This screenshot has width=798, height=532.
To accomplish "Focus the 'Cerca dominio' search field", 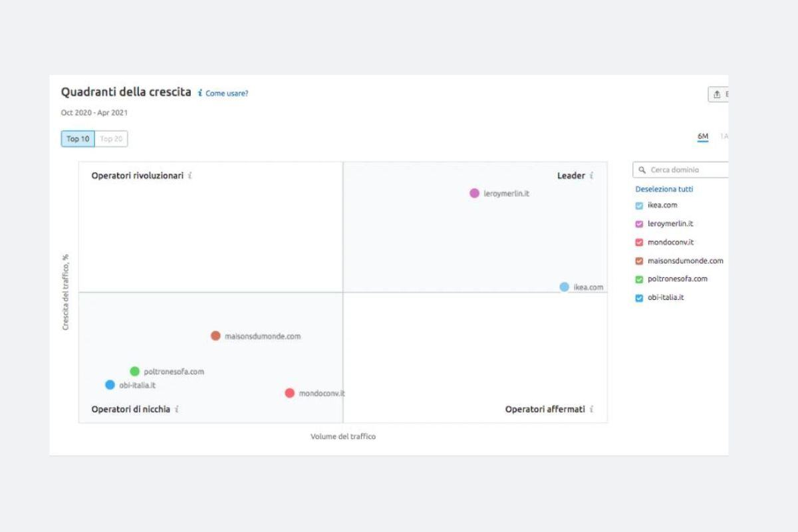I will (x=681, y=170).
